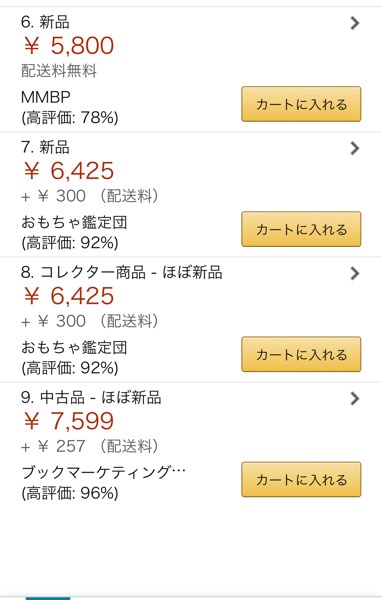View MMBP 78% rating text
The height and width of the screenshot is (600, 382).
click(x=70, y=117)
